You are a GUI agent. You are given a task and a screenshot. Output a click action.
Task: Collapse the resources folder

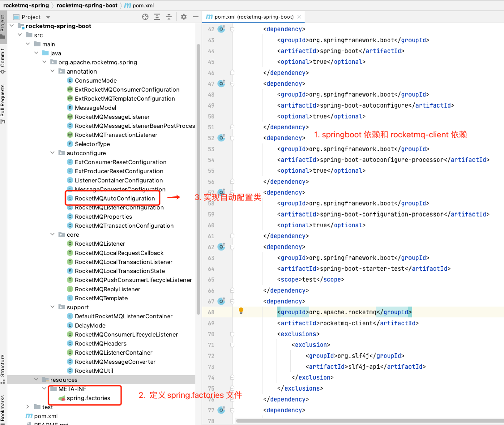pyautogui.click(x=36, y=379)
